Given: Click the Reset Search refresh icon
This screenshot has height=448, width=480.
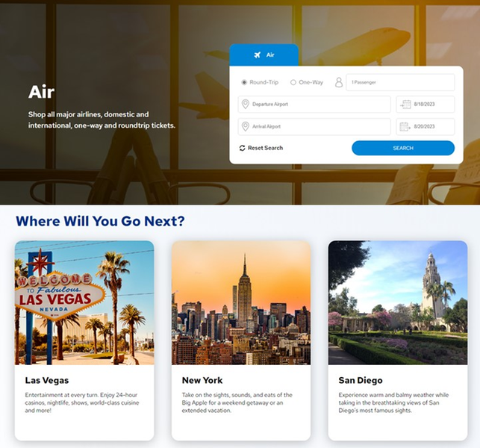Looking at the screenshot, I should 242,148.
